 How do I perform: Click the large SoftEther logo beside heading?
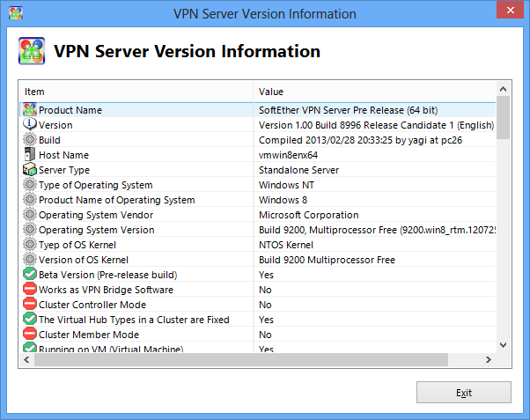pos(32,51)
